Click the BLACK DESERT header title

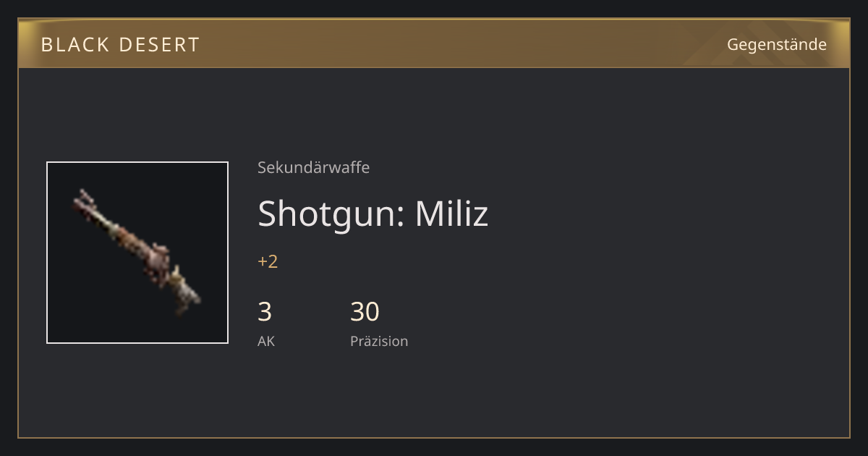(120, 45)
